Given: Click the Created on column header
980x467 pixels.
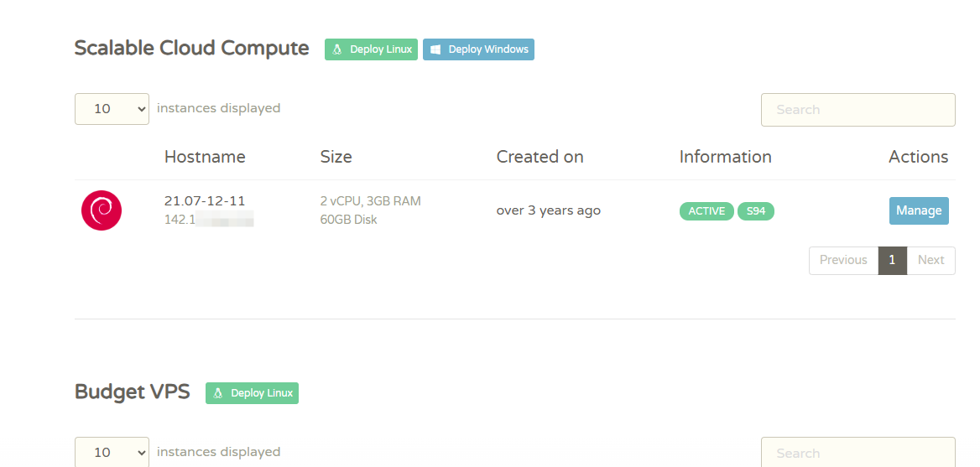Looking at the screenshot, I should coord(540,157).
